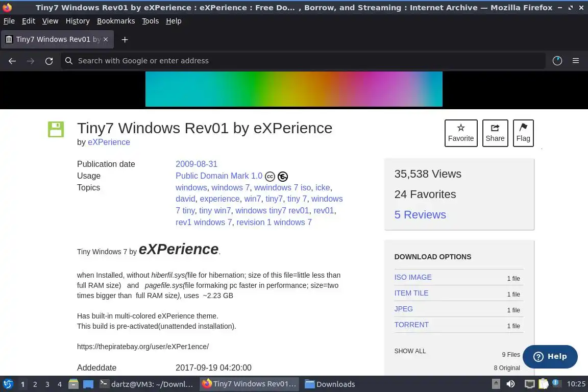This screenshot has width=588, height=392.
Task: Open the Downloads window from taskbar
Action: [330, 384]
